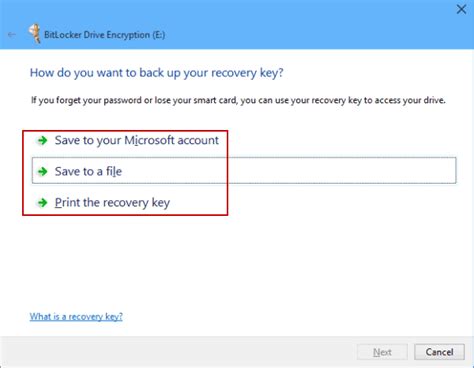Viewport: 474px width, 368px height.
Task: Cancel the BitLocker wizard
Action: tap(439, 352)
